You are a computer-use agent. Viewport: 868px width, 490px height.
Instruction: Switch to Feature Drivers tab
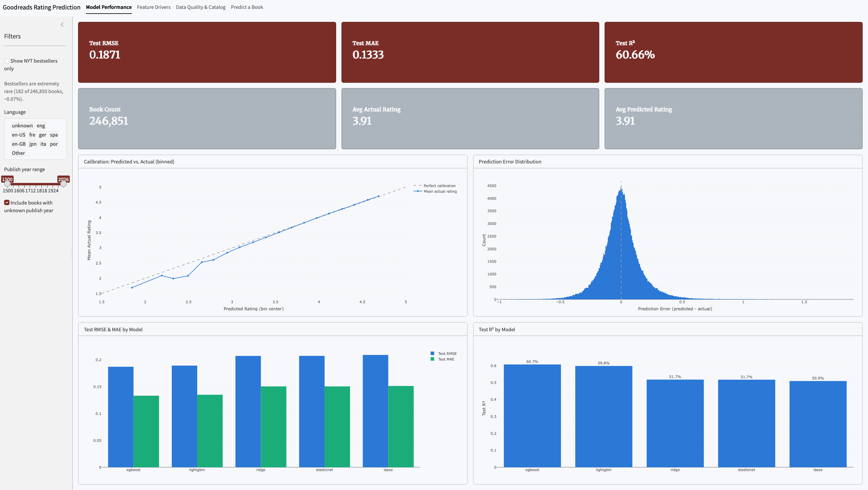[x=154, y=7]
